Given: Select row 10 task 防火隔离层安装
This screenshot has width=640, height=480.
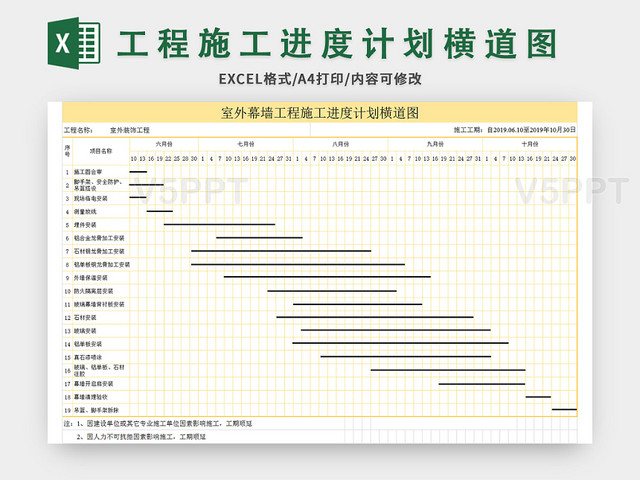Looking at the screenshot, I should click(93, 291).
